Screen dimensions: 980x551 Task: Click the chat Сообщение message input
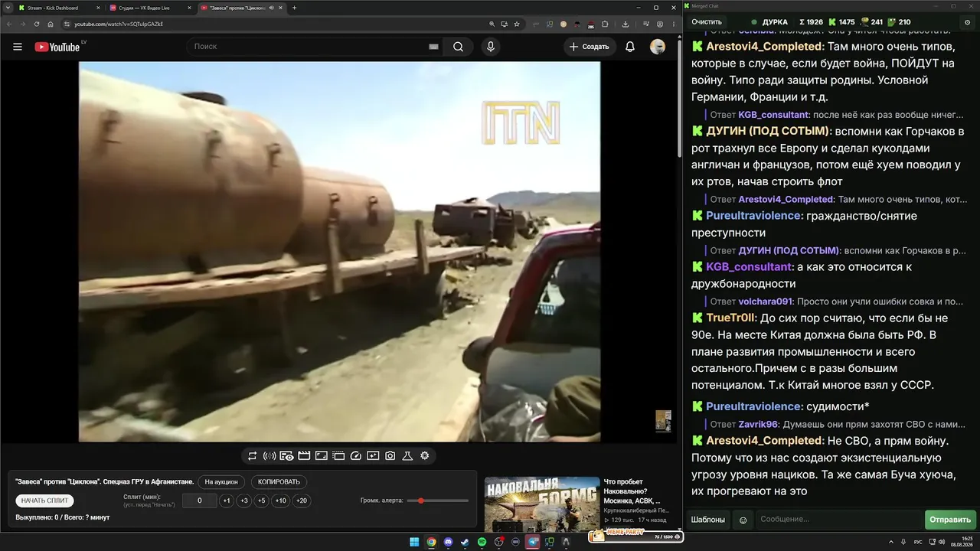coord(838,520)
